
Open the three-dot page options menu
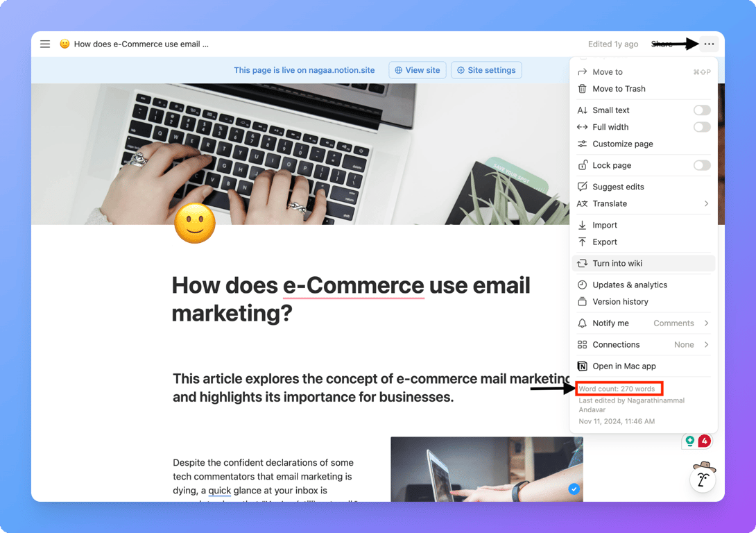(709, 44)
